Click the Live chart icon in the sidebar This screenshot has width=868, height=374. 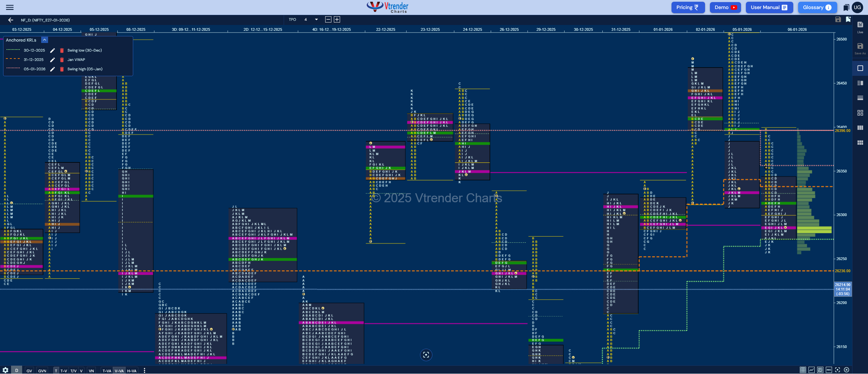(860, 27)
